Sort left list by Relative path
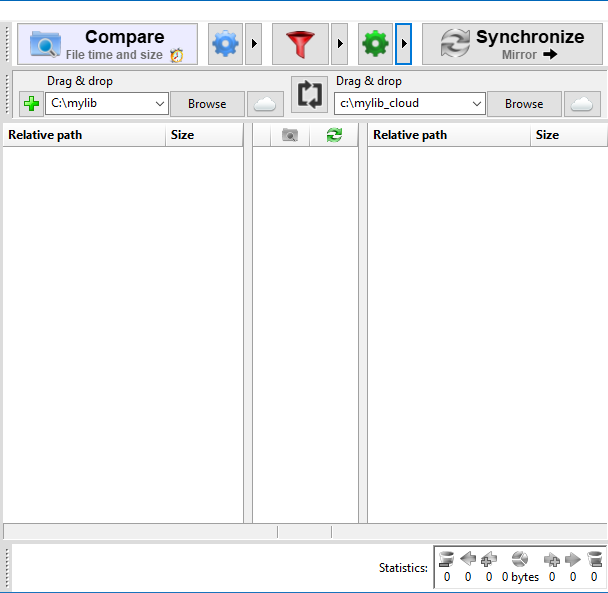This screenshot has height=593, width=608. coord(84,135)
